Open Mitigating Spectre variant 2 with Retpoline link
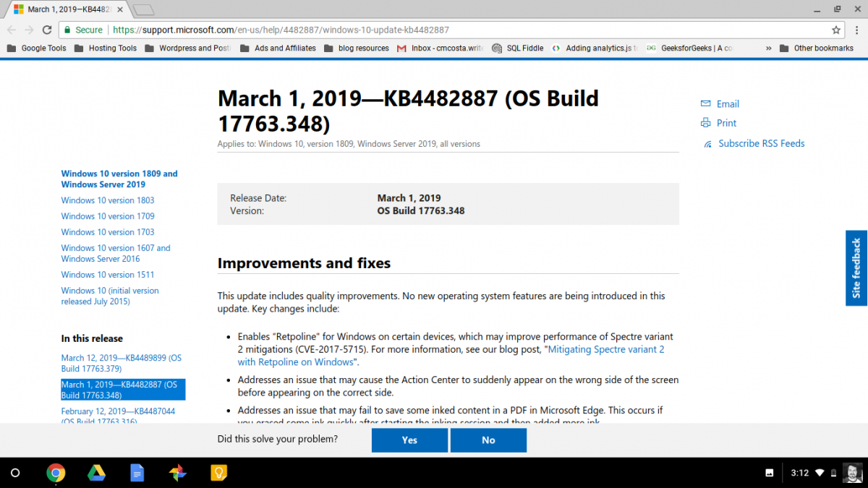This screenshot has height=488, width=868. 451,356
